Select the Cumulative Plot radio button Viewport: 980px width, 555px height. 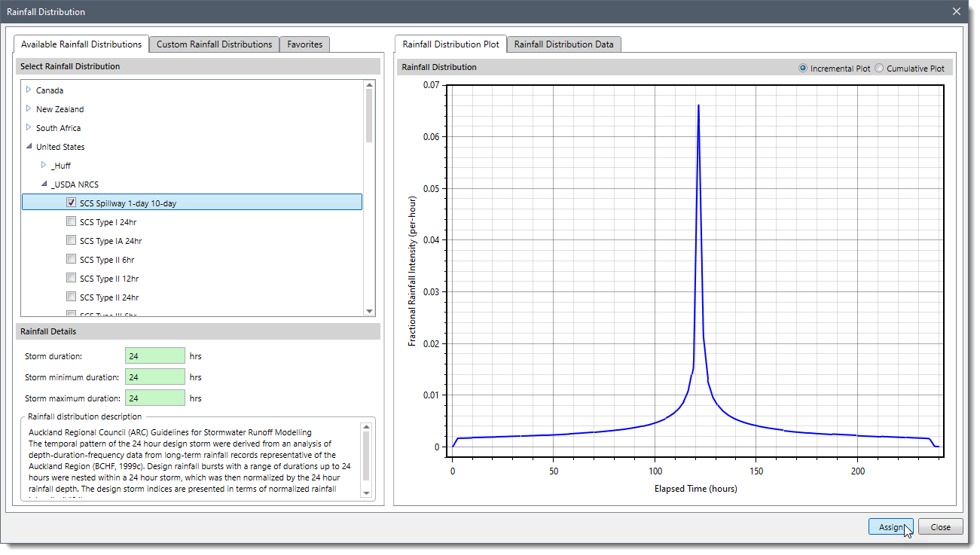point(879,69)
